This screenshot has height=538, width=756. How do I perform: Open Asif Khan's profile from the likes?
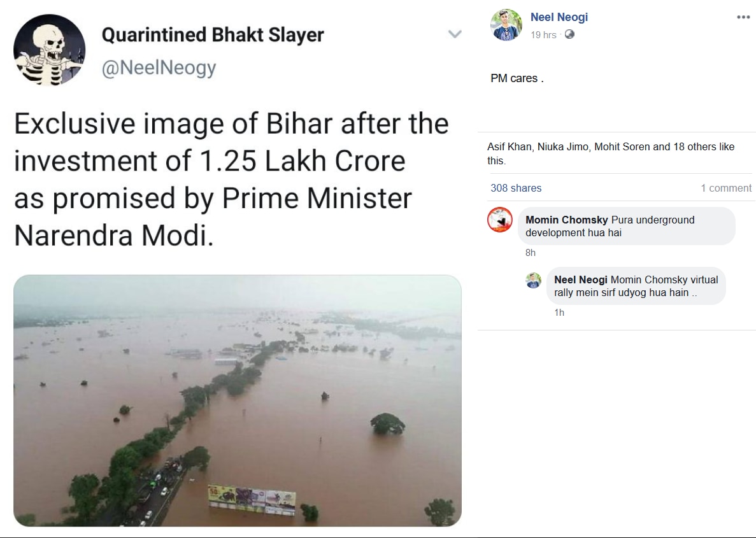tap(509, 146)
